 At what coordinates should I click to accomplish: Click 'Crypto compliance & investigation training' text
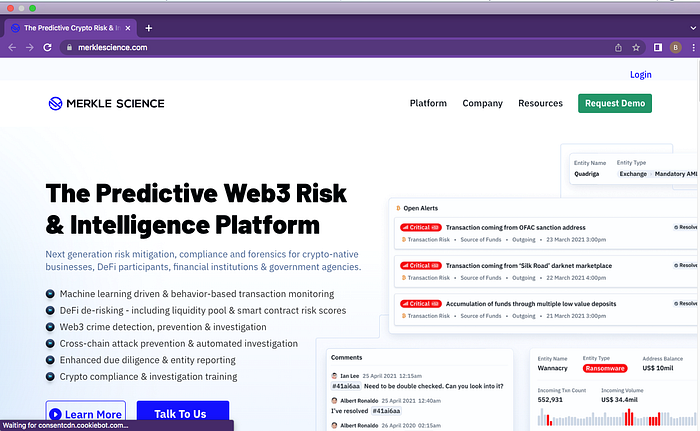point(149,377)
